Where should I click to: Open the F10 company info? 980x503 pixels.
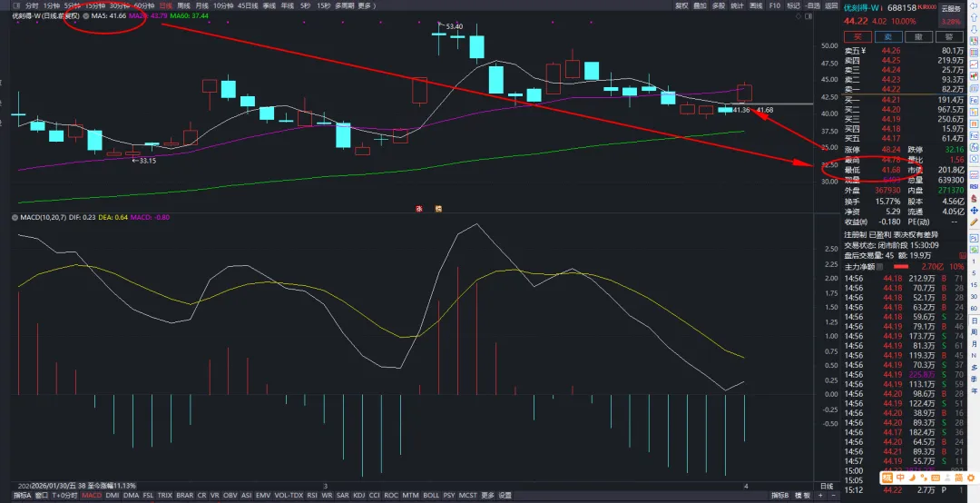[x=774, y=5]
